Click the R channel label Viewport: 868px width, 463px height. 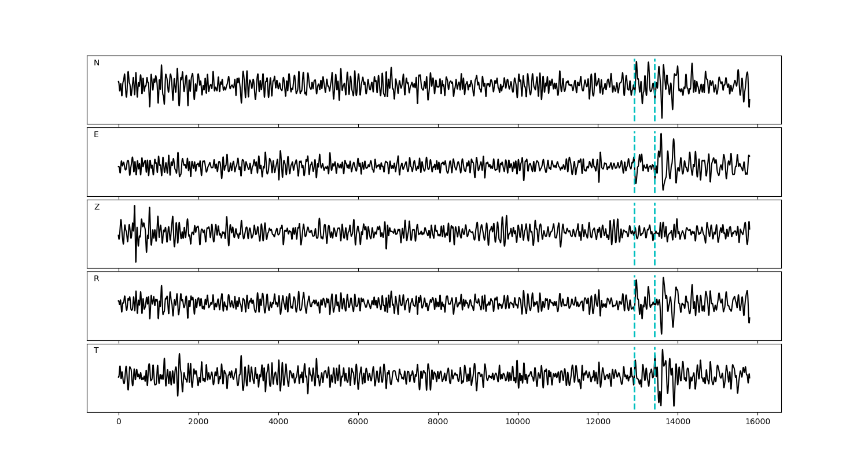[97, 279]
